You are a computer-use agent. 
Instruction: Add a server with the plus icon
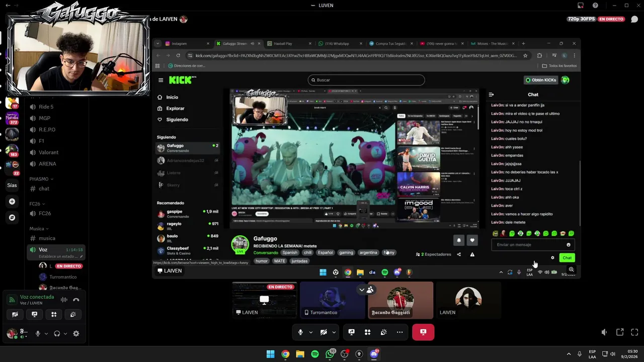(12, 202)
